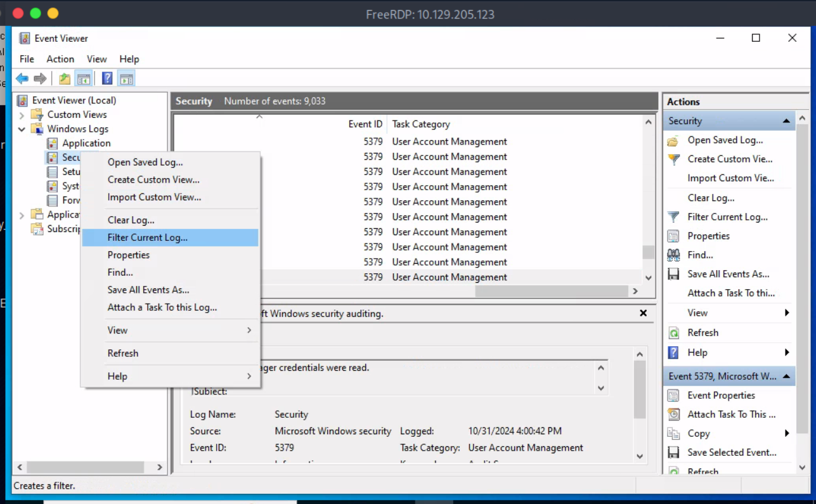The image size is (816, 504).
Task: Choose Refresh in context menu
Action: pyautogui.click(x=170, y=353)
